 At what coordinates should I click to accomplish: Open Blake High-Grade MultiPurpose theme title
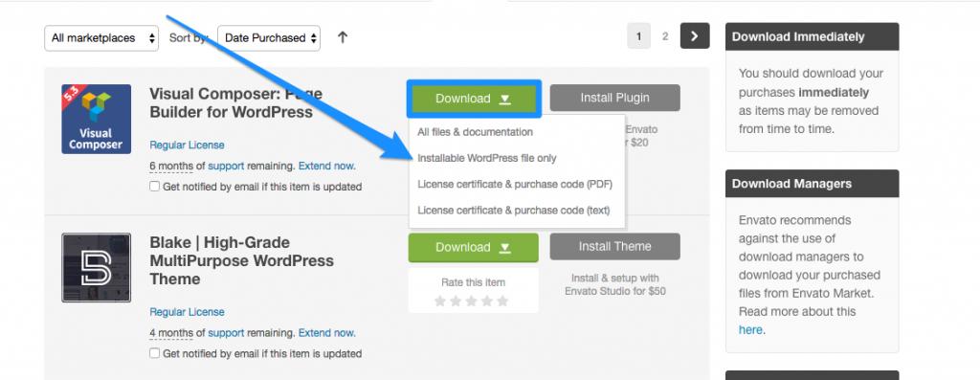[242, 260]
